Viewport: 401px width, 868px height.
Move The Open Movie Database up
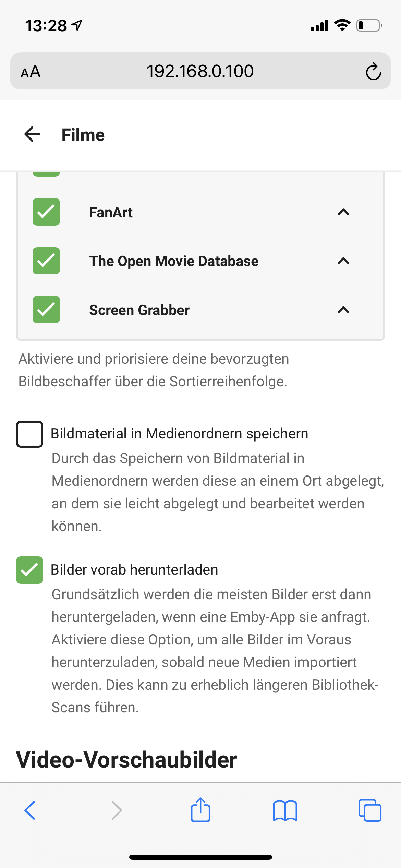point(343,261)
